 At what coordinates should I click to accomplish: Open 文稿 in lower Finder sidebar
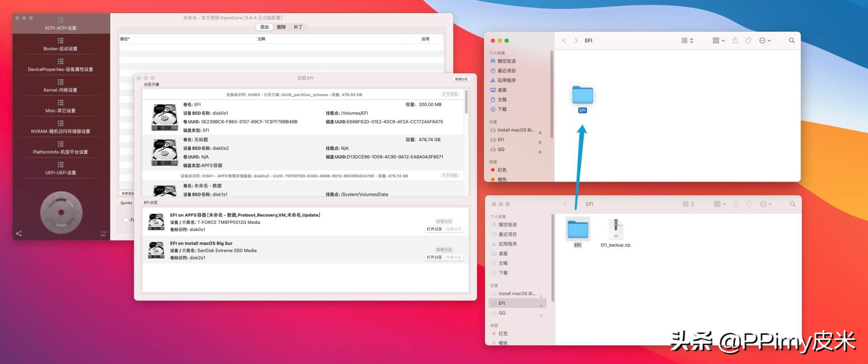pos(503,263)
